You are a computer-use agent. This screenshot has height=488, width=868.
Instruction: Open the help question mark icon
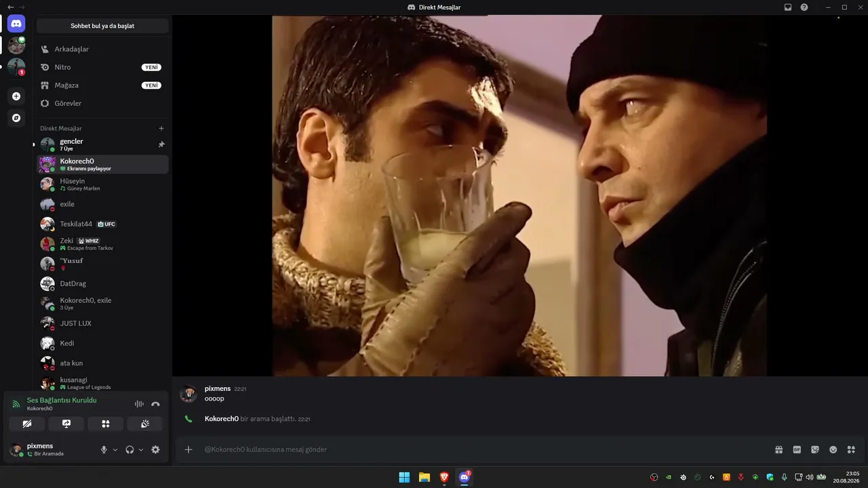click(x=804, y=7)
